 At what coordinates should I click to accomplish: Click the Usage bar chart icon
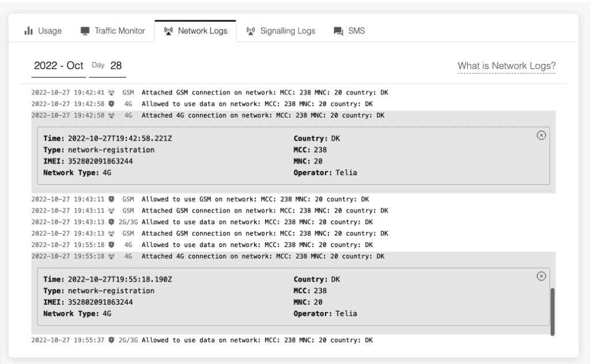tap(28, 31)
